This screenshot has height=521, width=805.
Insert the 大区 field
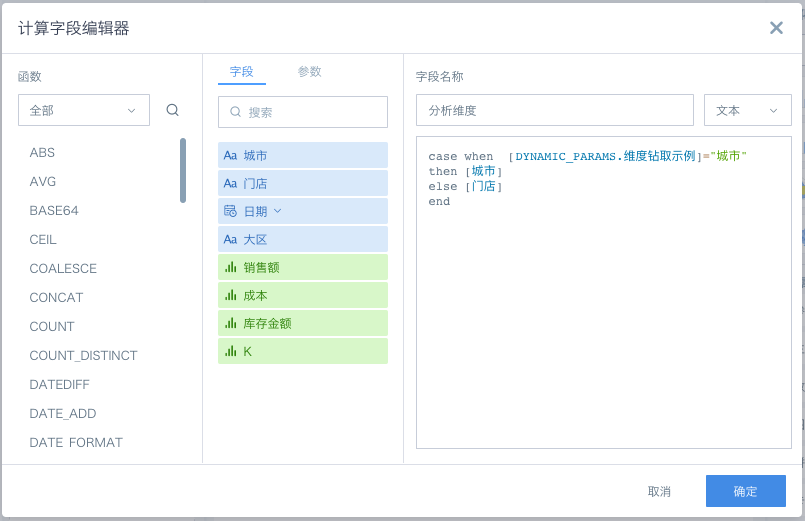pos(303,239)
